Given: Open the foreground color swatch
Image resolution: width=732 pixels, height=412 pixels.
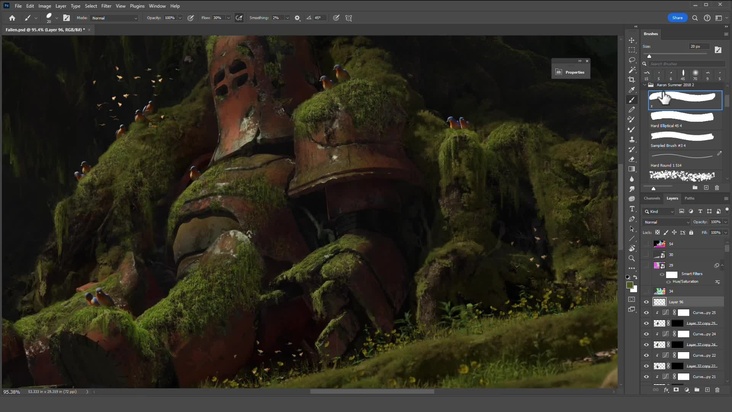Looking at the screenshot, I should [630, 285].
